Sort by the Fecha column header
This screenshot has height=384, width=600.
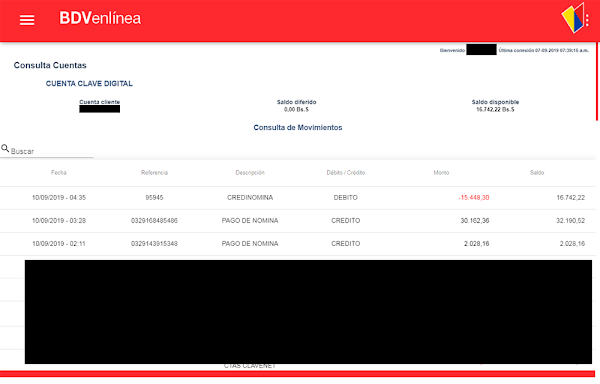pos(59,172)
